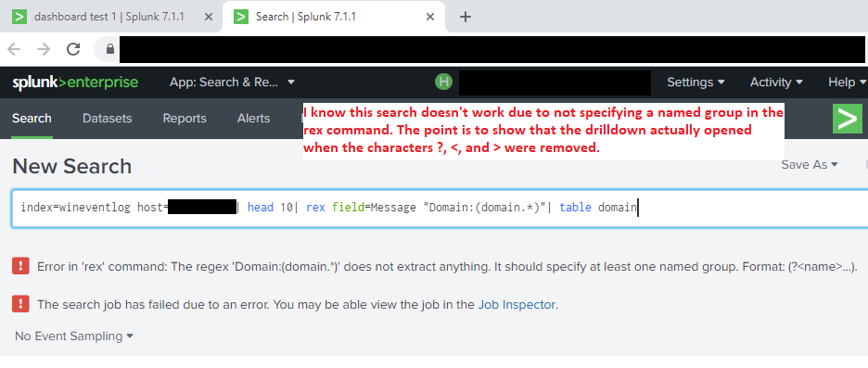The width and height of the screenshot is (868, 368).
Task: Click the search job failed error icon
Action: 20,304
